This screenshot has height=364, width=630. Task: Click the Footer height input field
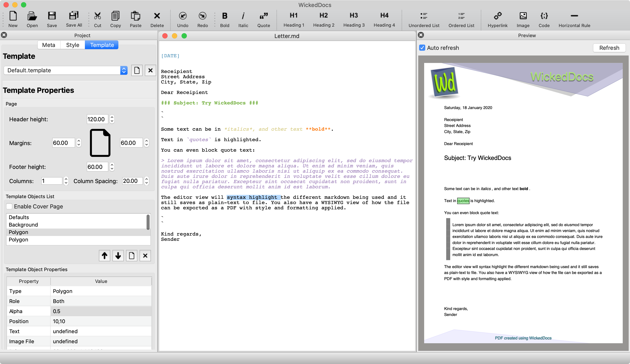[x=97, y=167]
